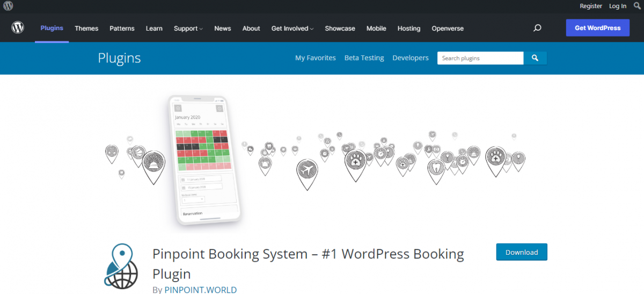Screen dimensions: 644x294
Task: Click the admin bar search icon
Action: 637,6
